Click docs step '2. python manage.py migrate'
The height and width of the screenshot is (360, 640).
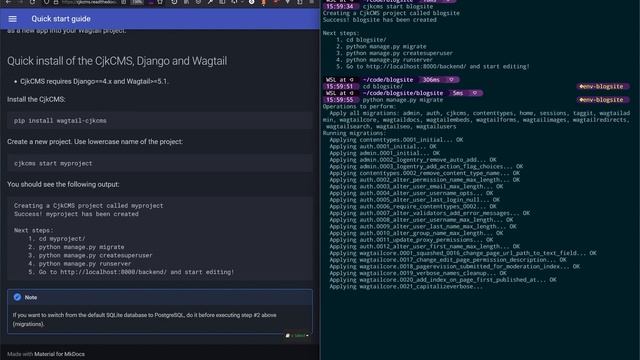(x=76, y=247)
